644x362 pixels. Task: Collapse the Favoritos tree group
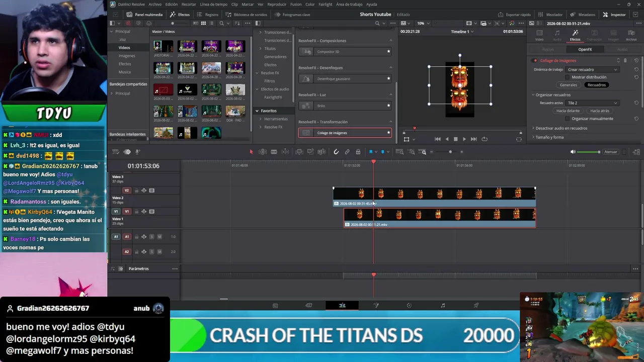[x=257, y=111]
